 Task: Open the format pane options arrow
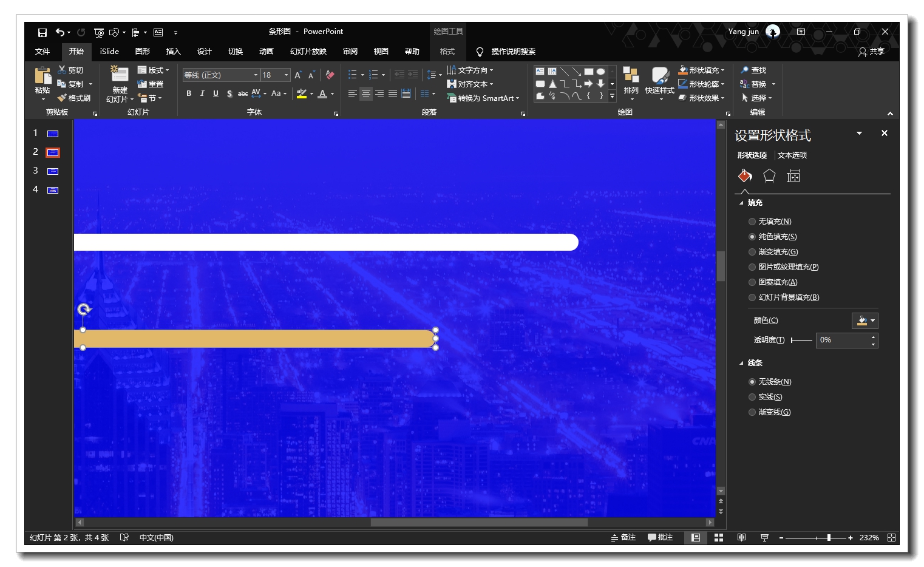pyautogui.click(x=860, y=134)
